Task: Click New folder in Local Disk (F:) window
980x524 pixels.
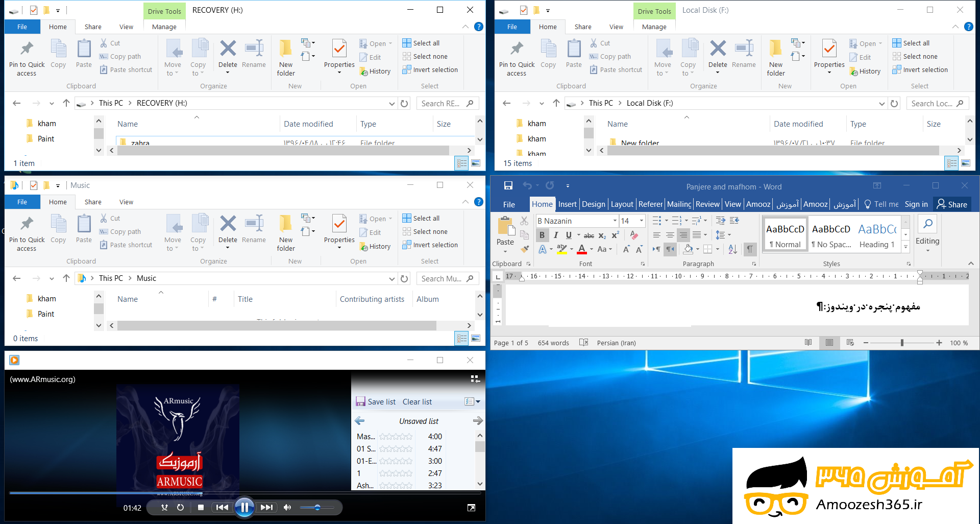Action: click(x=775, y=57)
